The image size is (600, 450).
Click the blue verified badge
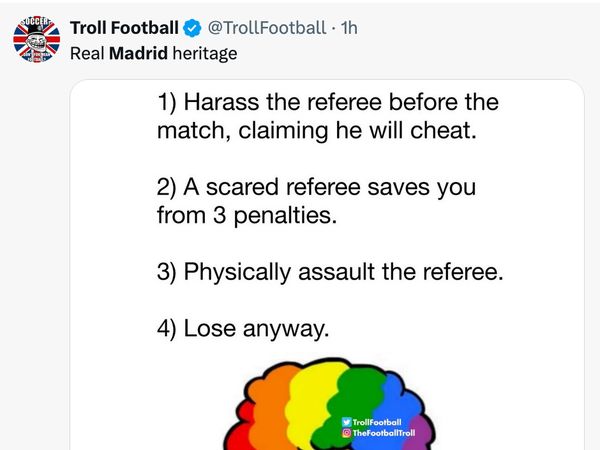click(192, 28)
